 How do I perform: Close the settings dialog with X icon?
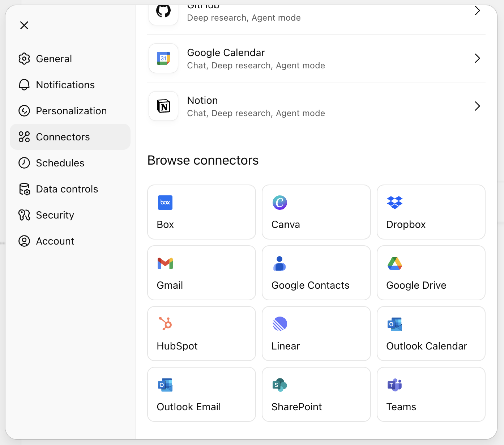[24, 25]
